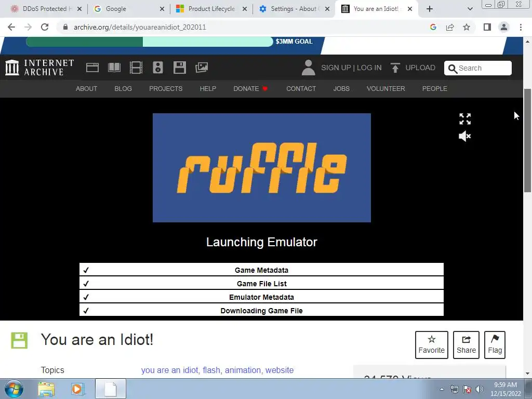Close the Google tab
532x399 pixels.
pos(162,9)
